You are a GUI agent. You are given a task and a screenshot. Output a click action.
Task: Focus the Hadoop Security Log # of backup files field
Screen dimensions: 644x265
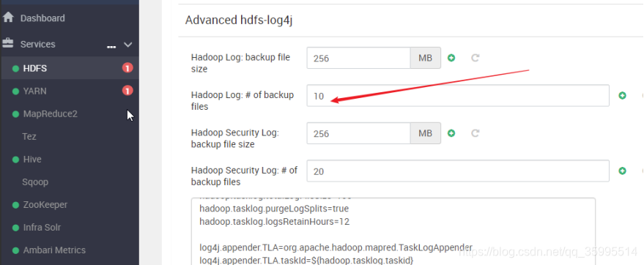(457, 171)
